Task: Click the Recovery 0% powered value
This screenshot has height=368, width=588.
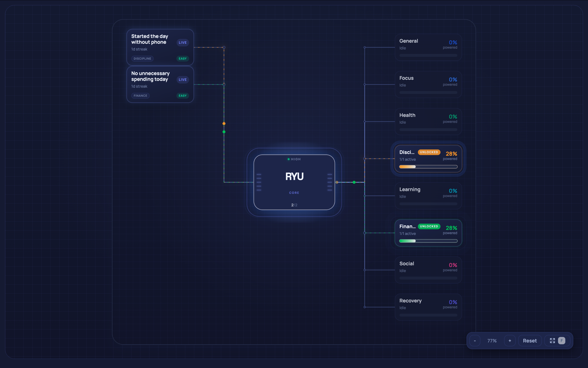Action: [x=453, y=302]
